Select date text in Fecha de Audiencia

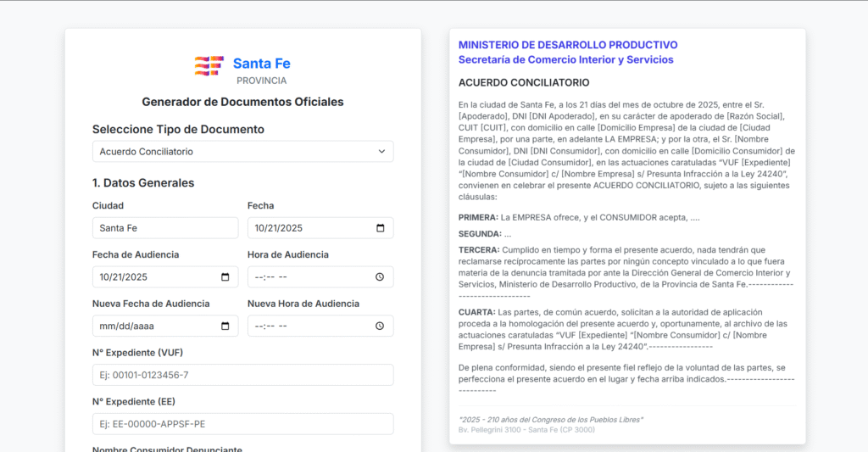point(124,277)
